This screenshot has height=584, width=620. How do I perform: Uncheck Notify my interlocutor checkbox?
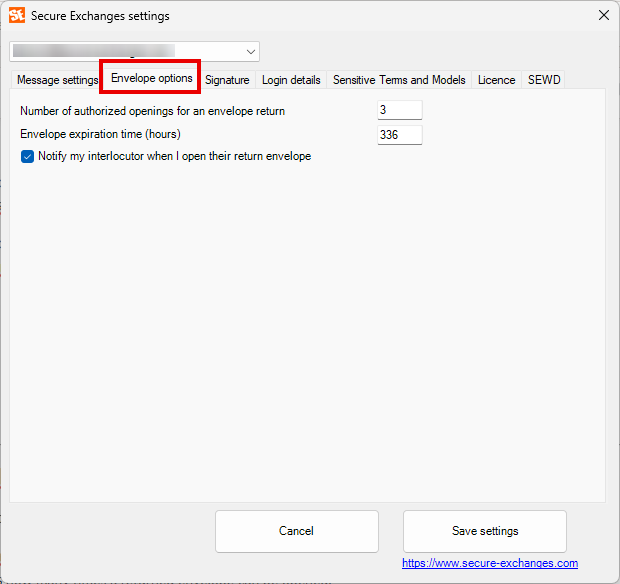(27, 157)
